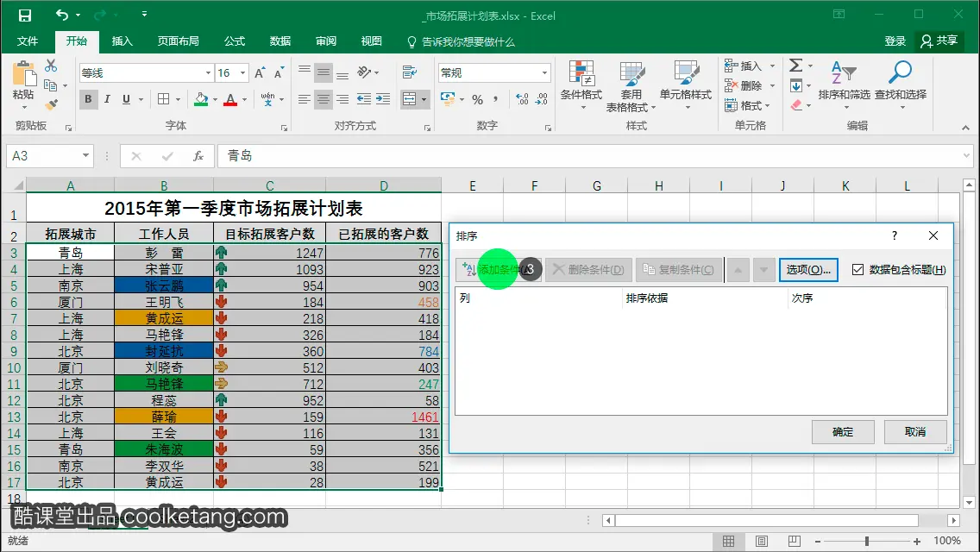
Task: Toggle Bold formatting
Action: point(88,99)
